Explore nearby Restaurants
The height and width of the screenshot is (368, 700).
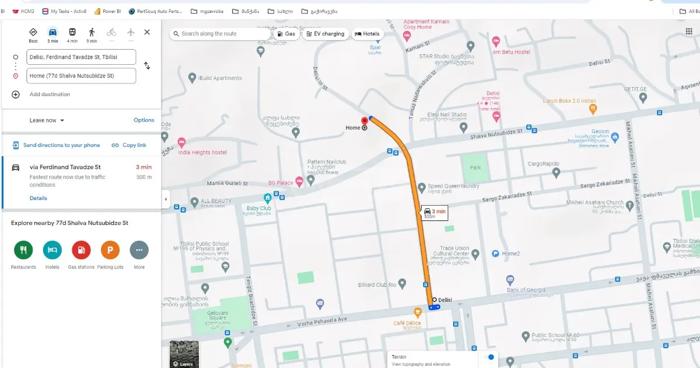tap(23, 250)
